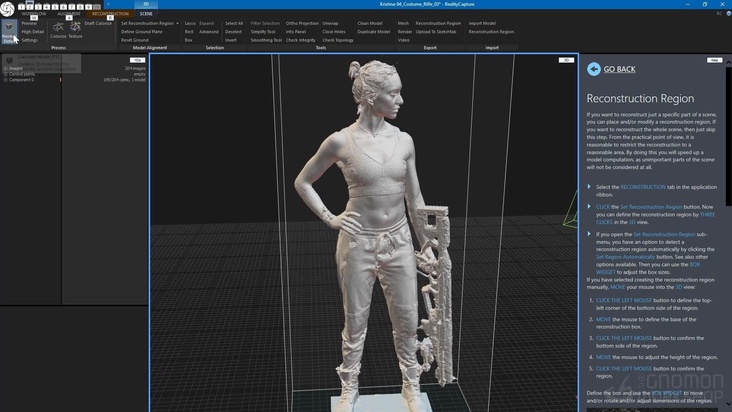
Task: Click Set Reconstruction Region button
Action: point(147,23)
